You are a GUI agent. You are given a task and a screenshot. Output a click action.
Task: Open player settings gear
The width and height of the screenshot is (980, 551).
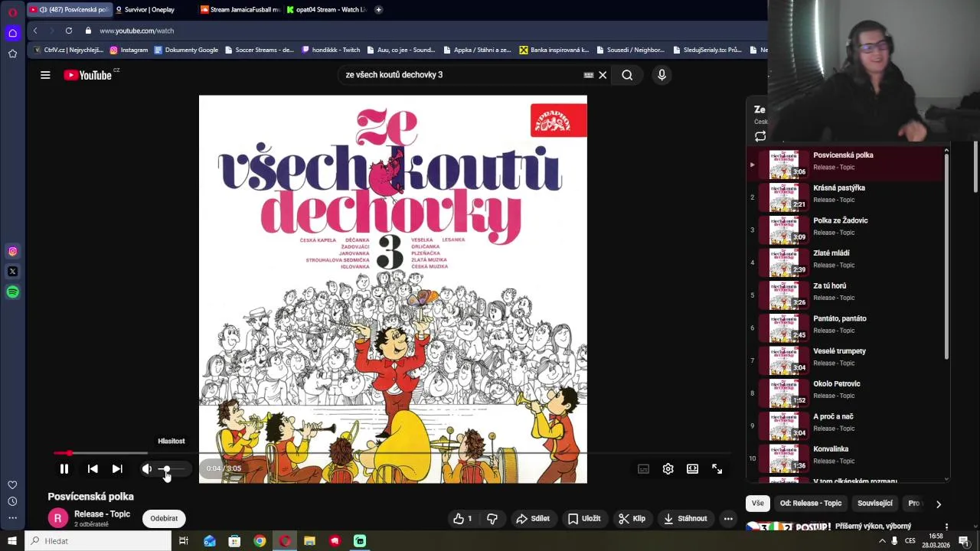668,468
